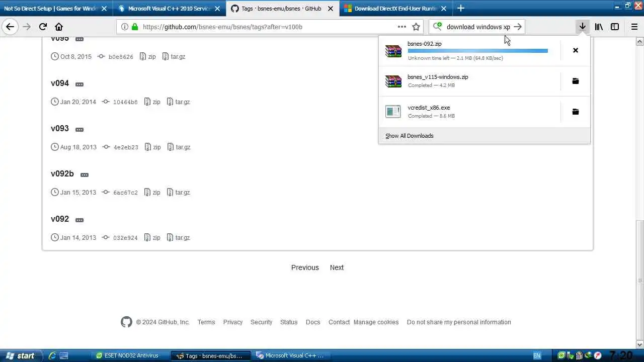This screenshot has width=644, height=362.
Task: Open Privacy link in footer
Action: [233, 322]
